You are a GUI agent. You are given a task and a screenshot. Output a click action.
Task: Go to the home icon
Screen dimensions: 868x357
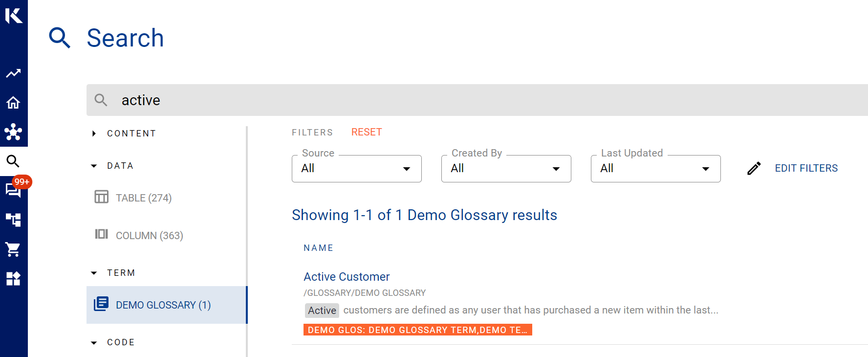tap(13, 103)
